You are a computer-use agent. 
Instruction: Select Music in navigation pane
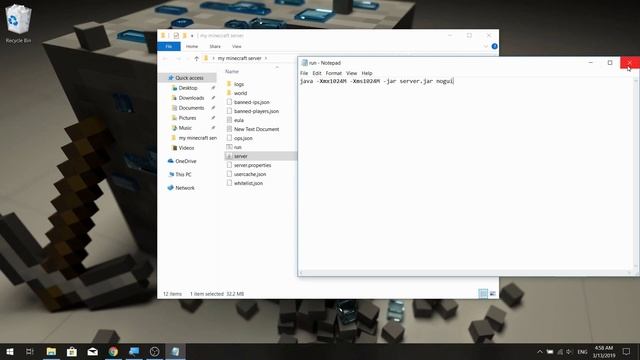(185, 128)
